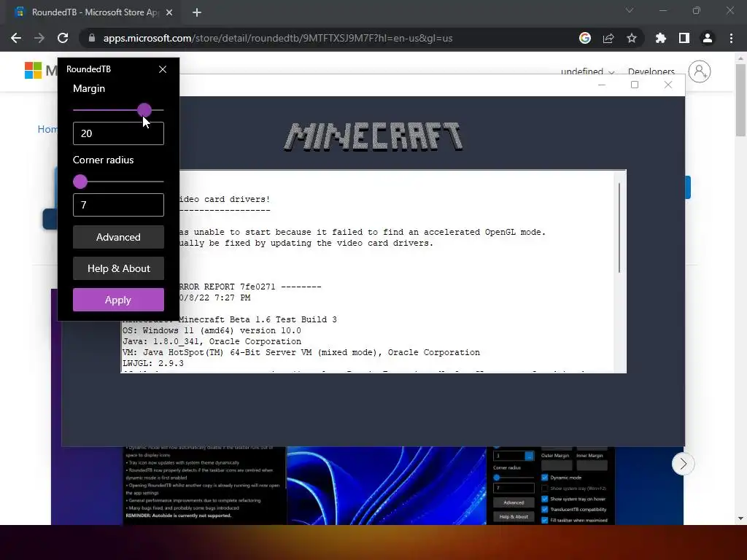This screenshot has width=747, height=560.
Task: Toggle the Chrome side panel icon
Action: [684, 38]
